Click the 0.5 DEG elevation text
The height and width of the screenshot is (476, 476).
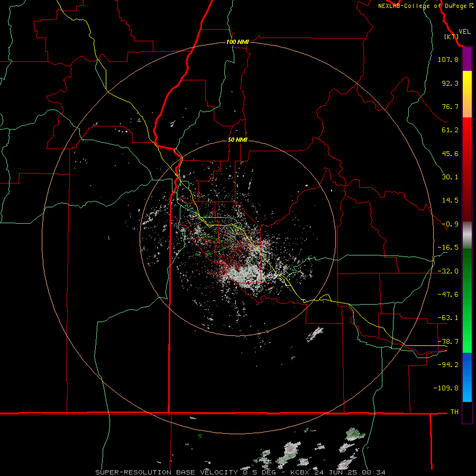(259, 472)
